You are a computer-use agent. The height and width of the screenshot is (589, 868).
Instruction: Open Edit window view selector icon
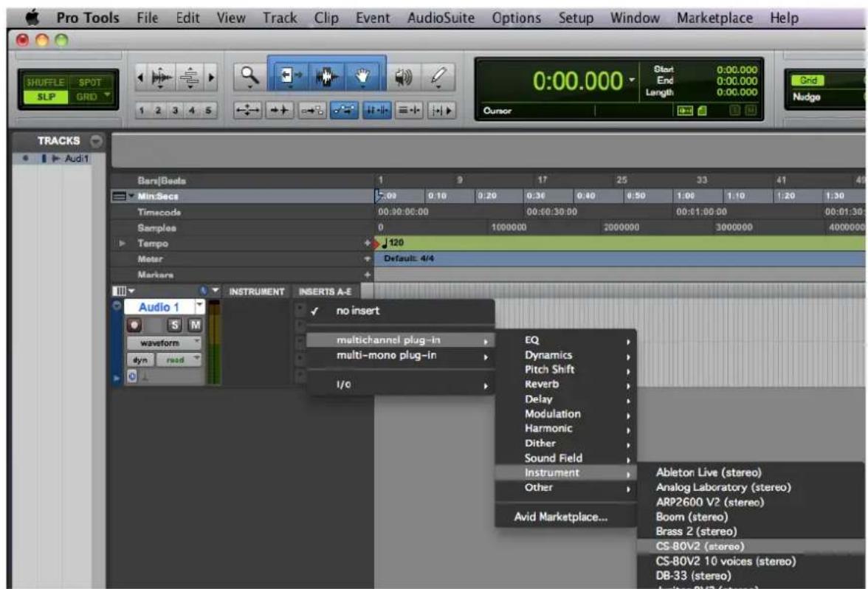click(120, 291)
